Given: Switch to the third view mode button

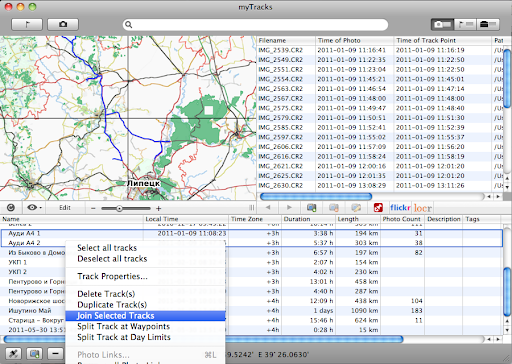Looking at the screenshot, I should [x=488, y=24].
